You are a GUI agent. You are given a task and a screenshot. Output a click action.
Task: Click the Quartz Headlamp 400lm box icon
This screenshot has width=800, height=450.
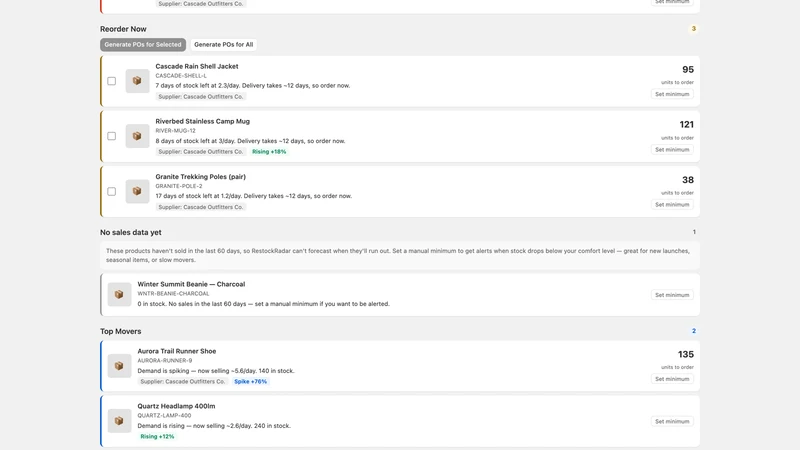click(x=119, y=421)
